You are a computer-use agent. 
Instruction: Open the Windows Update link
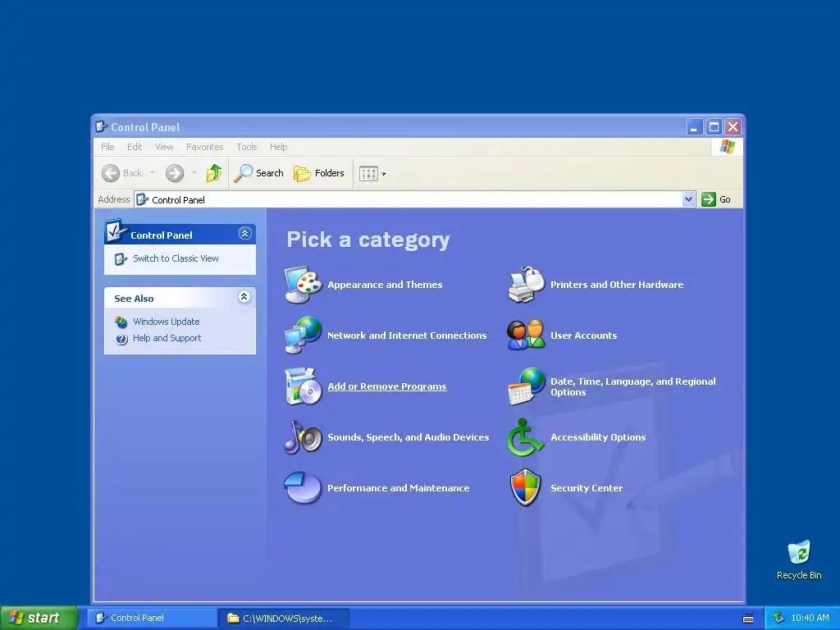166,322
